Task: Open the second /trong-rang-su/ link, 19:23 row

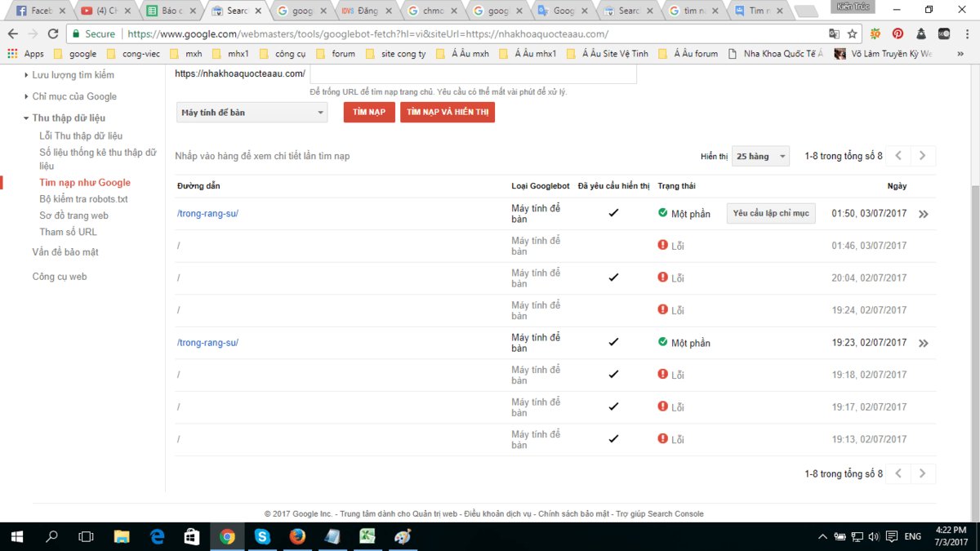Action: click(x=207, y=343)
